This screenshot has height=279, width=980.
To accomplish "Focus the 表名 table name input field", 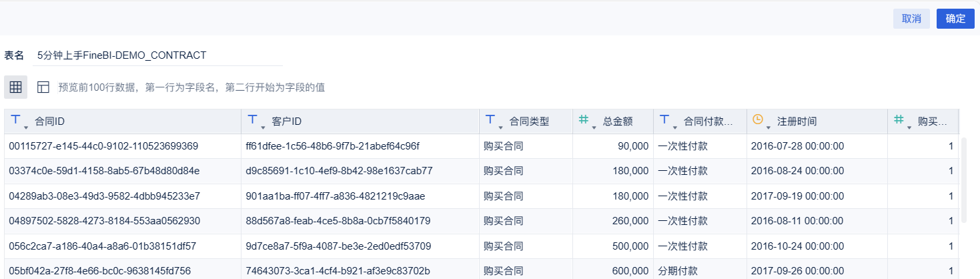I will [159, 55].
